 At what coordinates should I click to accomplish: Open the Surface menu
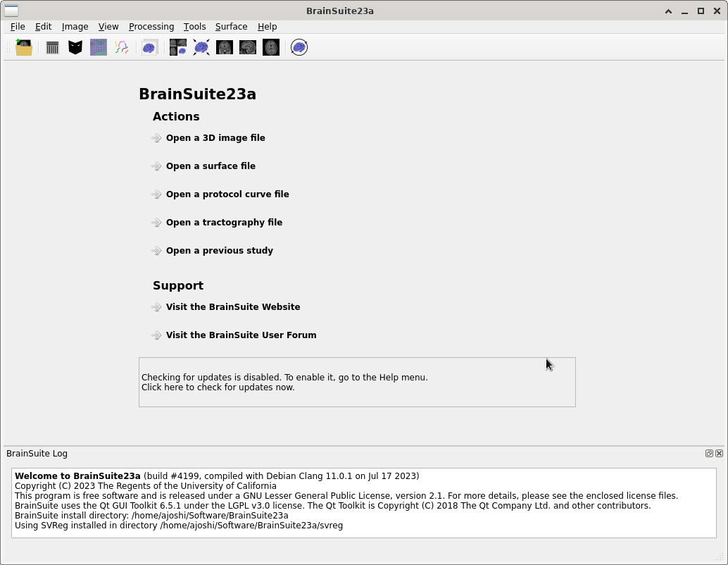231,27
